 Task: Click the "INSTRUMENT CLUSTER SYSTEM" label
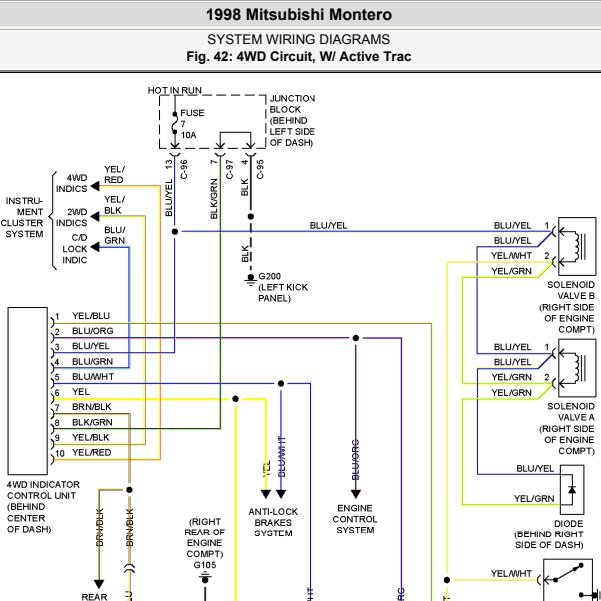pos(23,217)
